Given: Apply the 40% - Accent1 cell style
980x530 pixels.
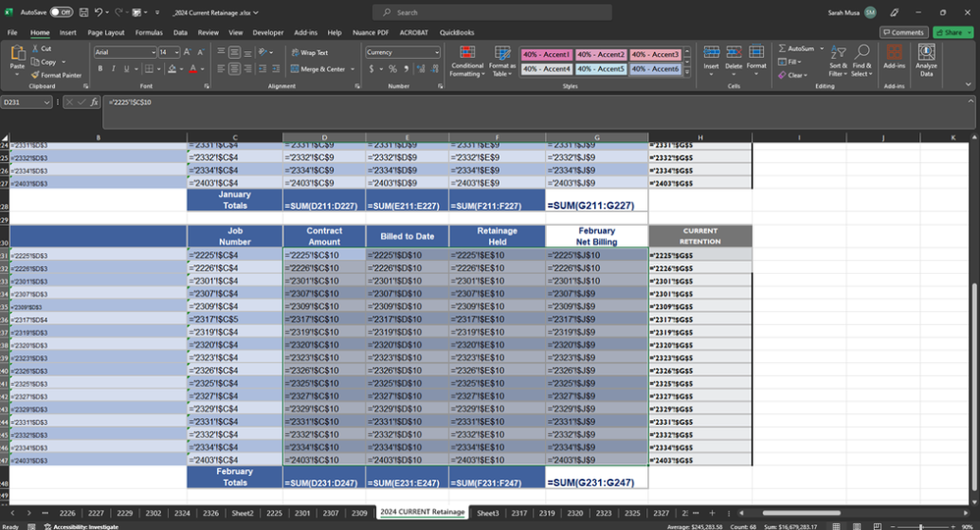Looking at the screenshot, I should (546, 54).
